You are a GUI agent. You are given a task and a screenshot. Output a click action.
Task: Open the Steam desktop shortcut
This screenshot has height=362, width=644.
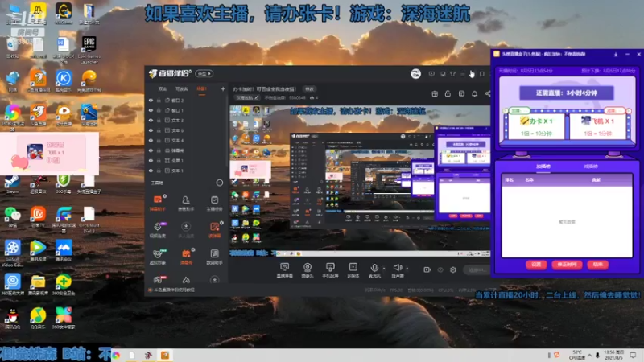click(12, 184)
